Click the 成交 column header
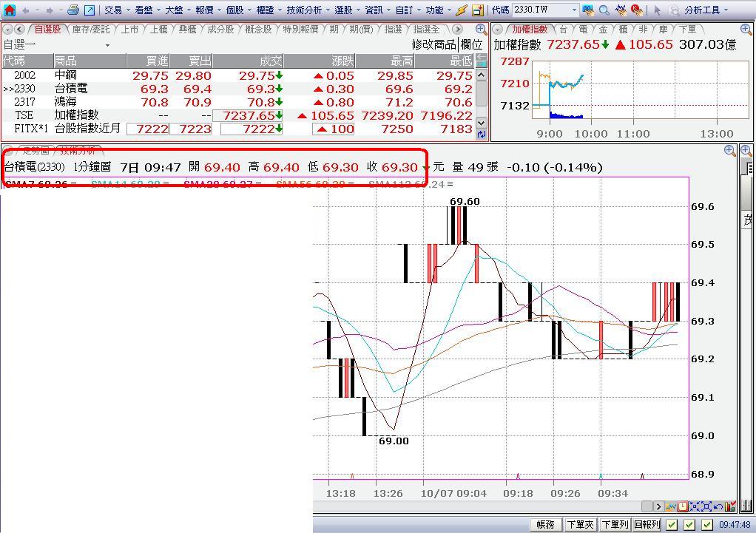Screen dimensions: 756x533 click(249, 61)
